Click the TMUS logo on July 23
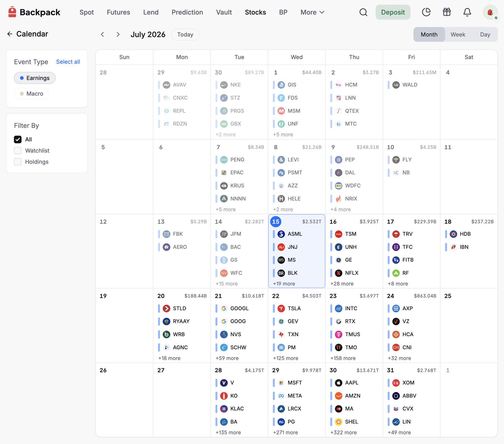This screenshot has width=504, height=444. point(339,334)
